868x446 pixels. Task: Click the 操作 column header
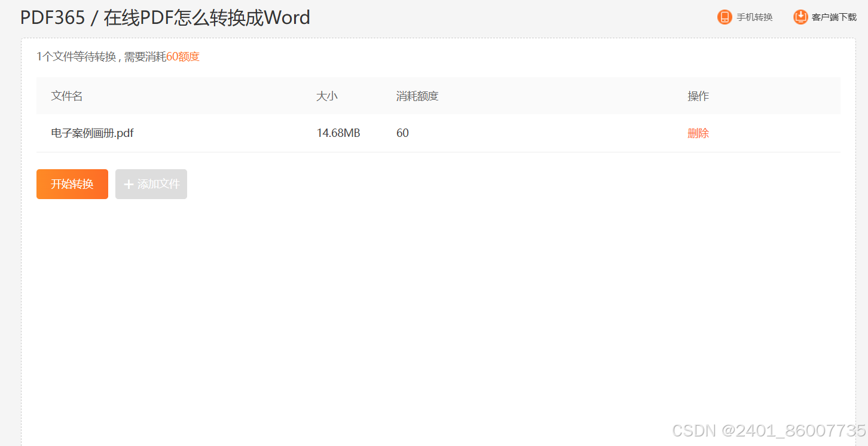[698, 96]
